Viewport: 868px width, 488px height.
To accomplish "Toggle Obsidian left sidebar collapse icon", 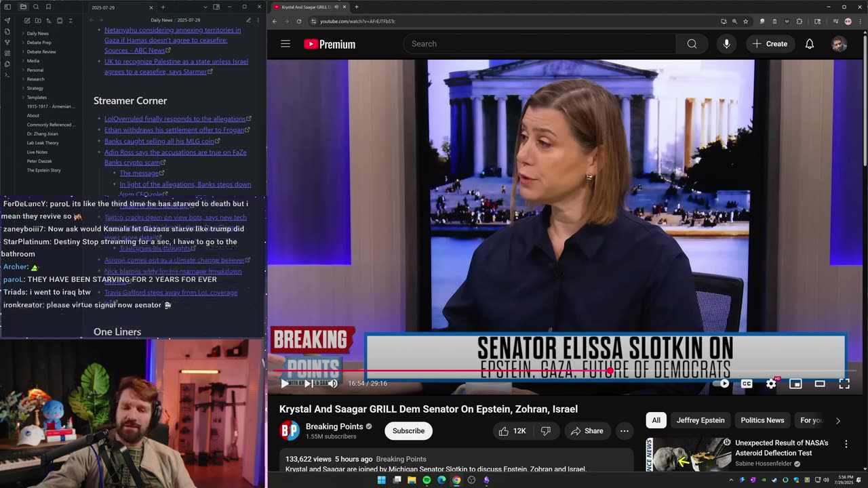I will click(7, 7).
